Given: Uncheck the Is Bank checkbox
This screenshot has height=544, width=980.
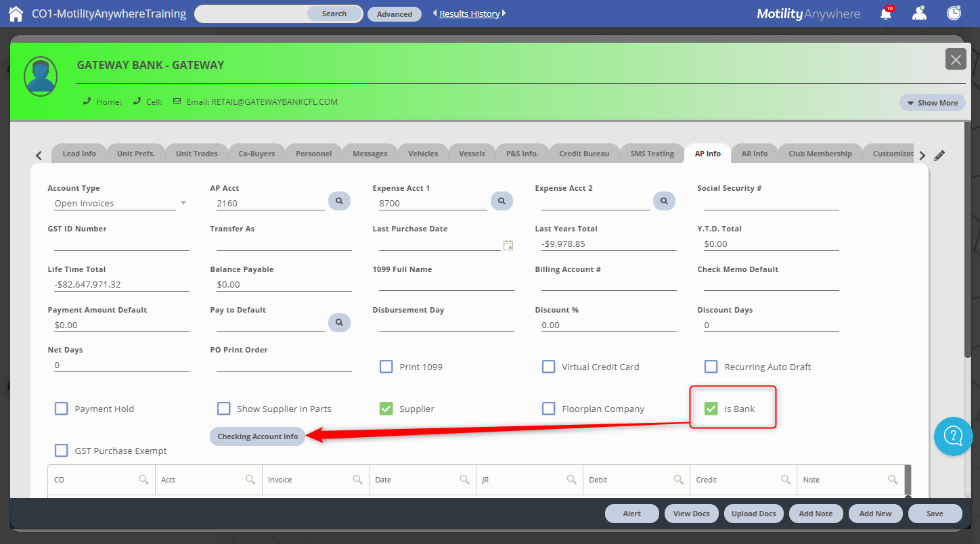Looking at the screenshot, I should (x=711, y=409).
